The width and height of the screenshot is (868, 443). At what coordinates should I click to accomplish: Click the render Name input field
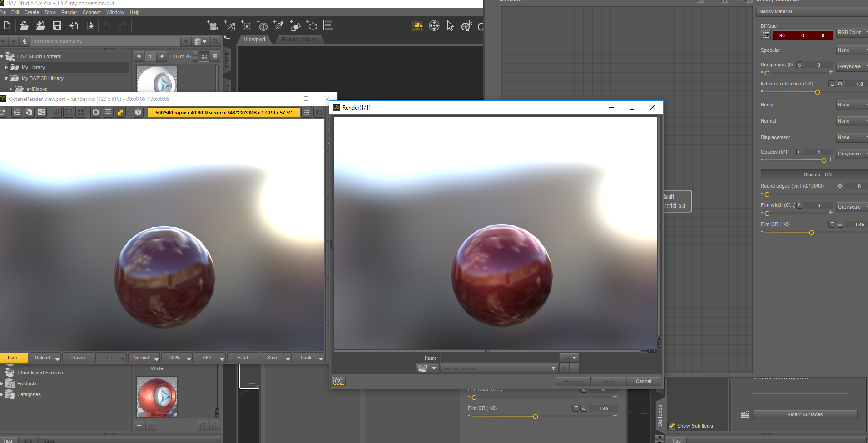[x=500, y=358]
